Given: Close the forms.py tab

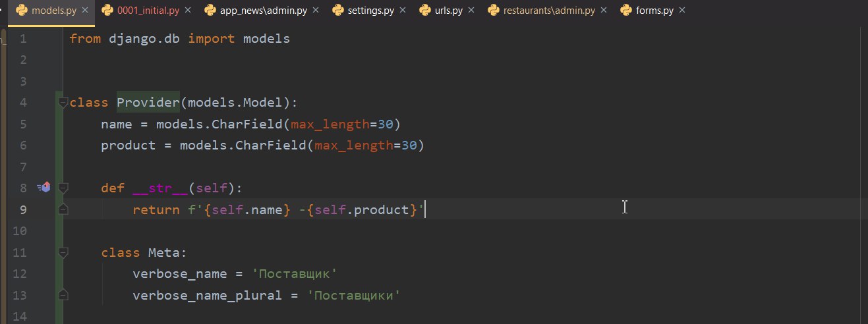Looking at the screenshot, I should pos(681,11).
